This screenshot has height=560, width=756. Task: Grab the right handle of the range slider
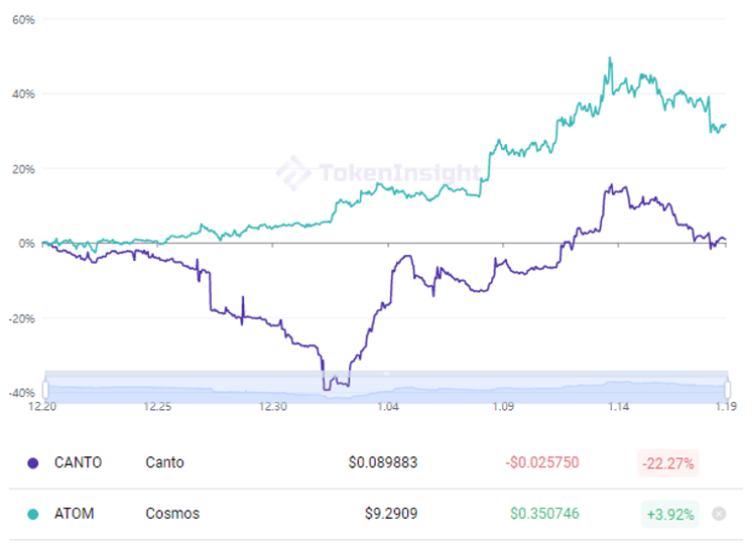click(728, 389)
